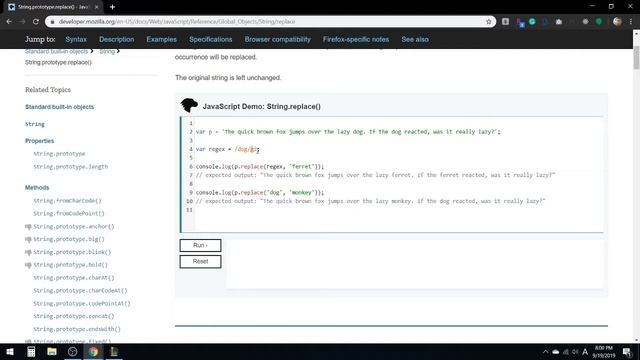Screen dimensions: 640x360
Task: Open the volume control in system tray
Action: pos(575,351)
